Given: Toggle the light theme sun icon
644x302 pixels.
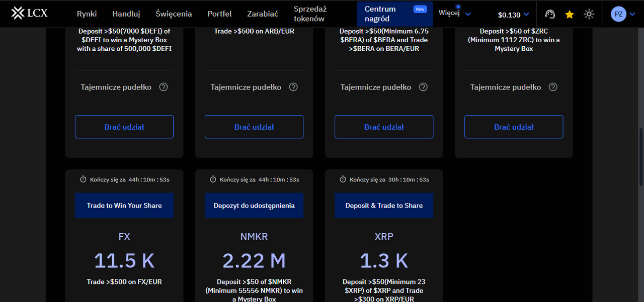Looking at the screenshot, I should coord(589,15).
